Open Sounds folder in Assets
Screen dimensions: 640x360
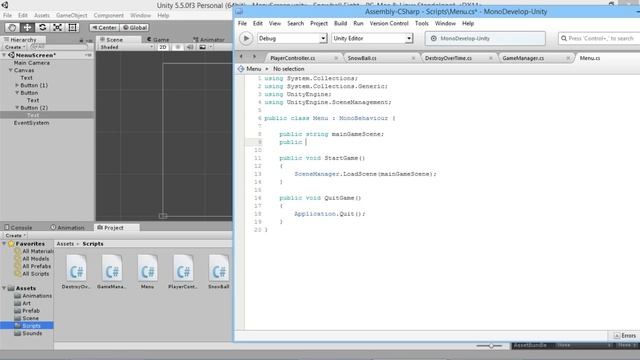coord(29,333)
